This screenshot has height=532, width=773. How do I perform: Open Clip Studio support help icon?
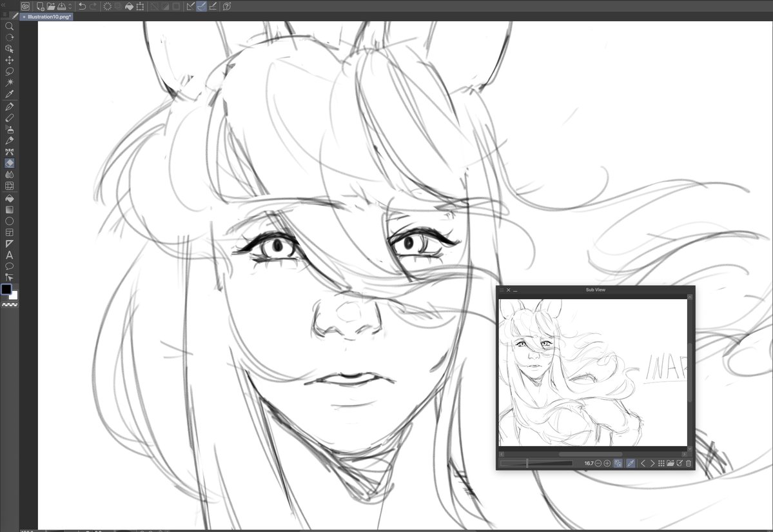(227, 6)
